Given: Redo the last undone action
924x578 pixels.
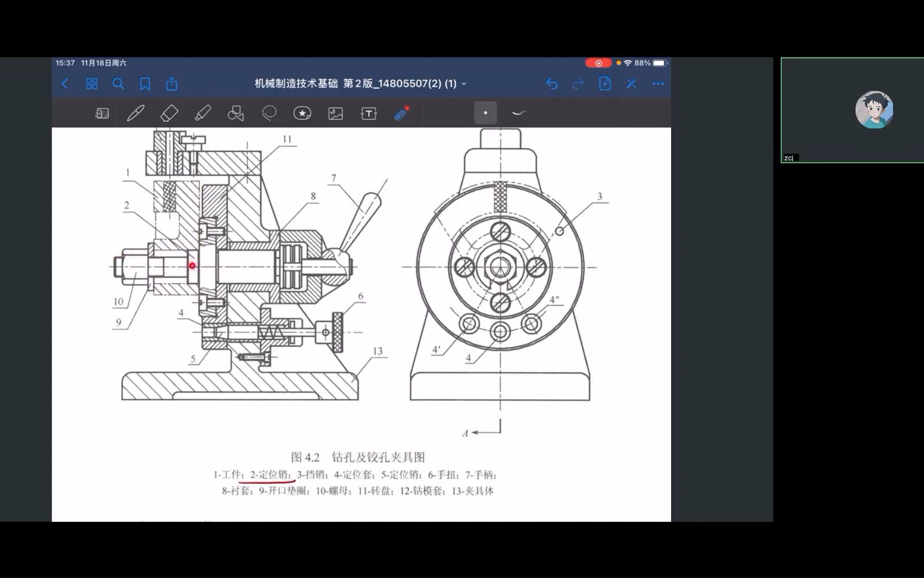Looking at the screenshot, I should pos(578,83).
